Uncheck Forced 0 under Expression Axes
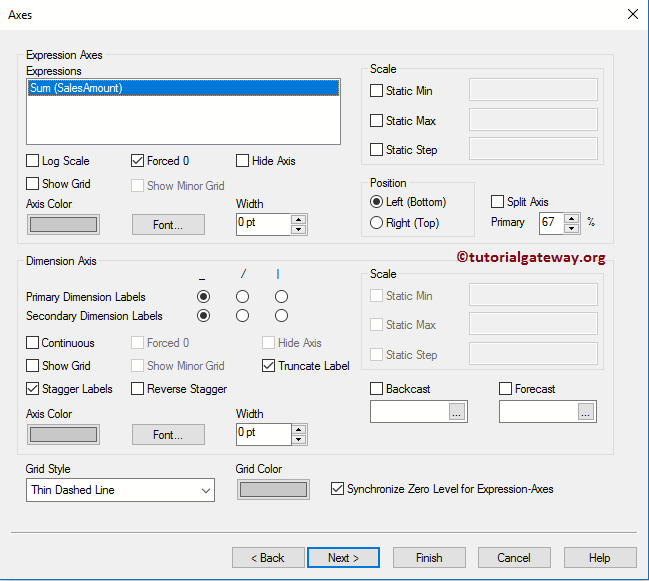 [x=137, y=161]
